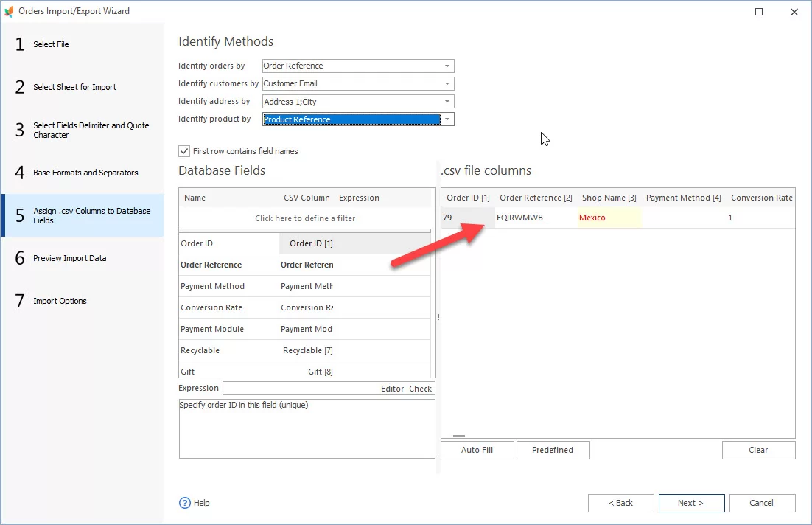
Task: Switch to step 6 Preview Import Data
Action: point(69,258)
